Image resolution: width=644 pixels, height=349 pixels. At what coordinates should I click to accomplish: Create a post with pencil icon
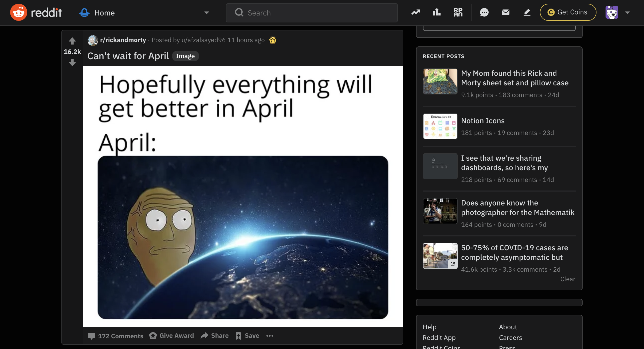[527, 12]
